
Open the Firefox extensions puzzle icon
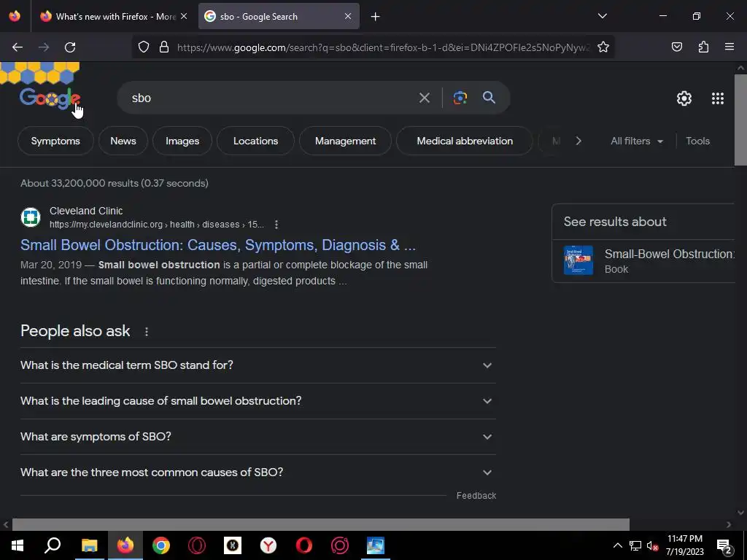coord(703,47)
